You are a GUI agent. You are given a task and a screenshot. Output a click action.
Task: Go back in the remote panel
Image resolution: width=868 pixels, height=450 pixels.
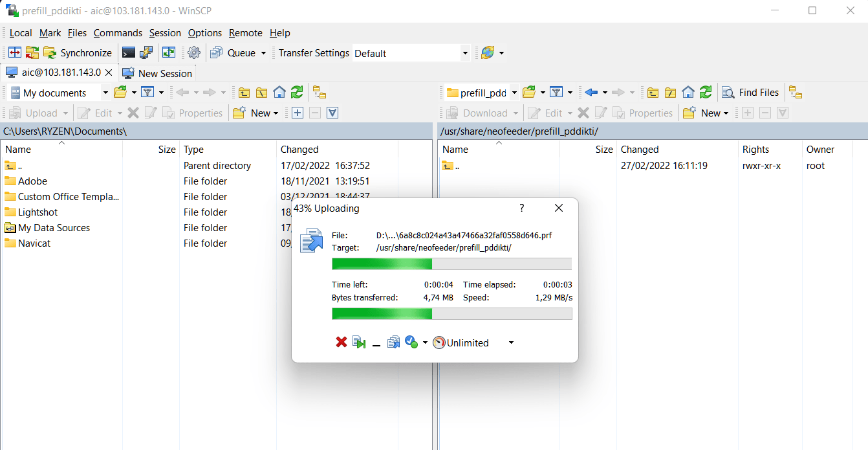[591, 93]
